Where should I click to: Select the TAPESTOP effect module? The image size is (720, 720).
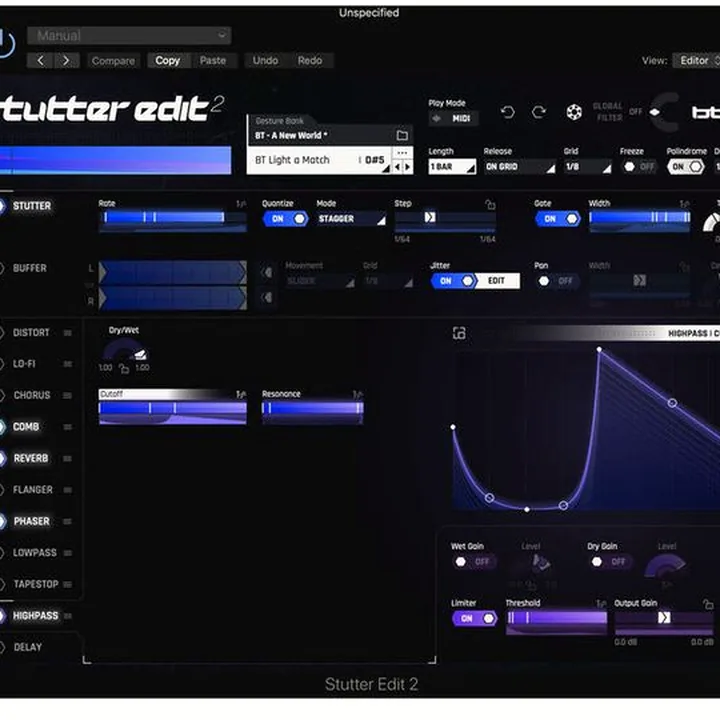pos(36,584)
